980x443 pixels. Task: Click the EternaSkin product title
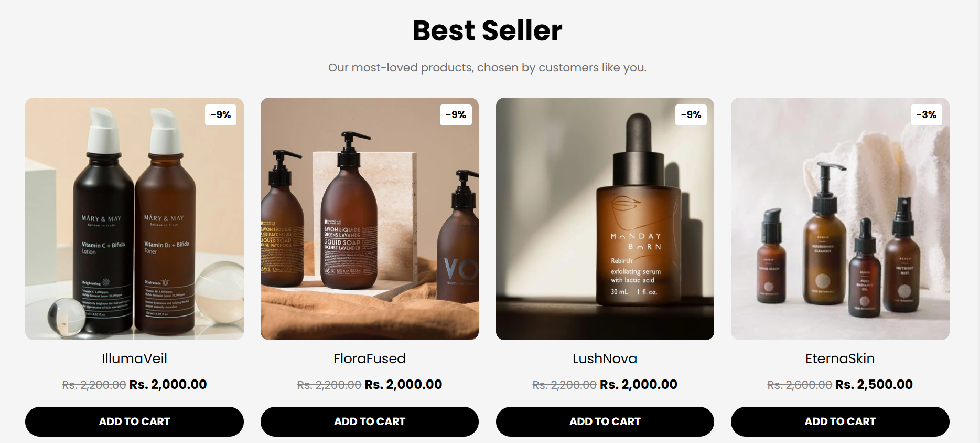840,358
